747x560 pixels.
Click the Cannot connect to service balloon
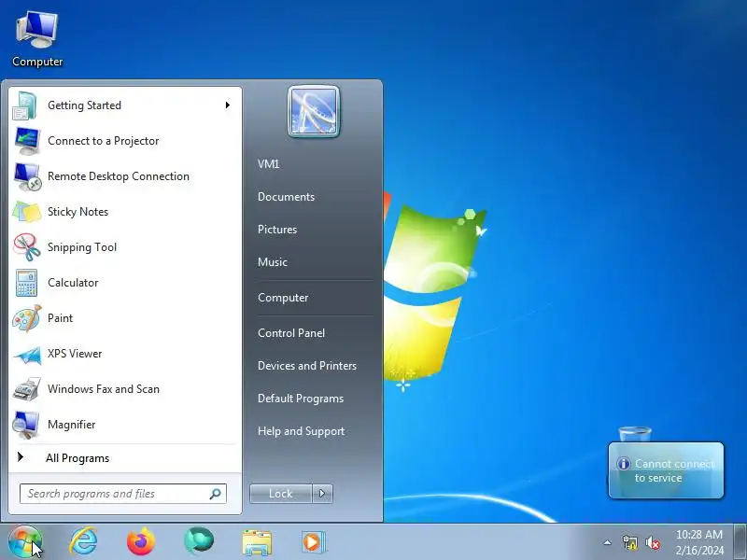tap(666, 470)
